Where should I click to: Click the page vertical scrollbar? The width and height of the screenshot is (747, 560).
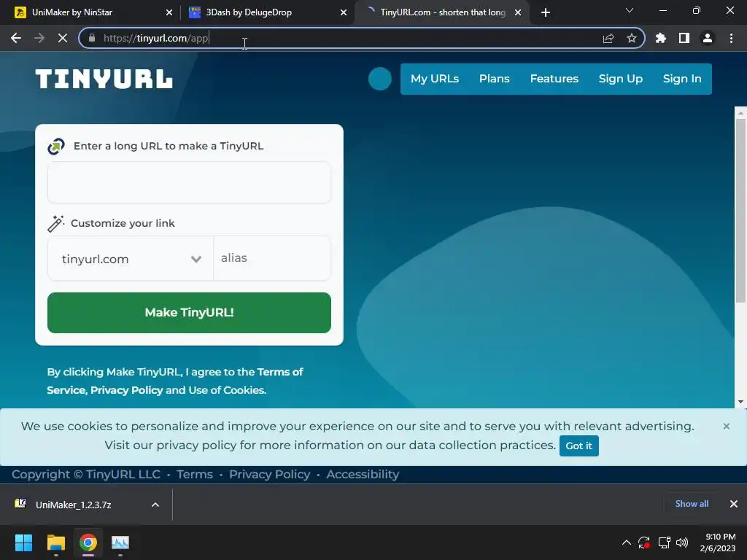tap(740, 211)
